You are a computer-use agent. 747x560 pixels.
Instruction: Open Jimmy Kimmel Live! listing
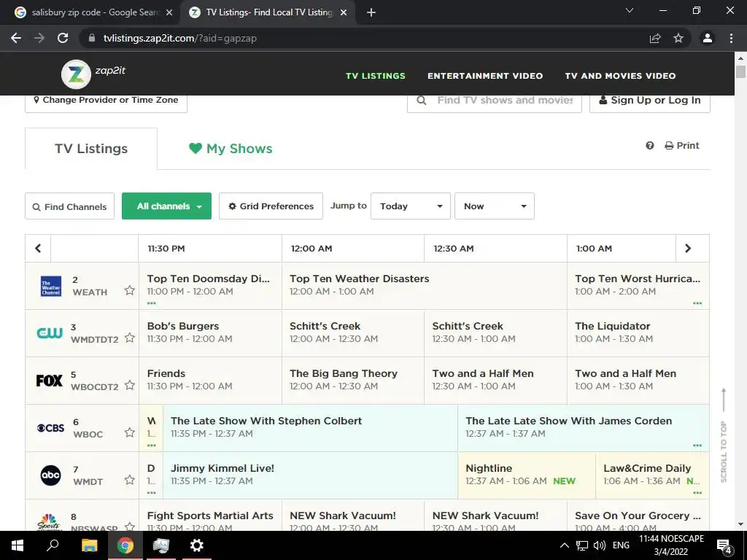click(310, 475)
